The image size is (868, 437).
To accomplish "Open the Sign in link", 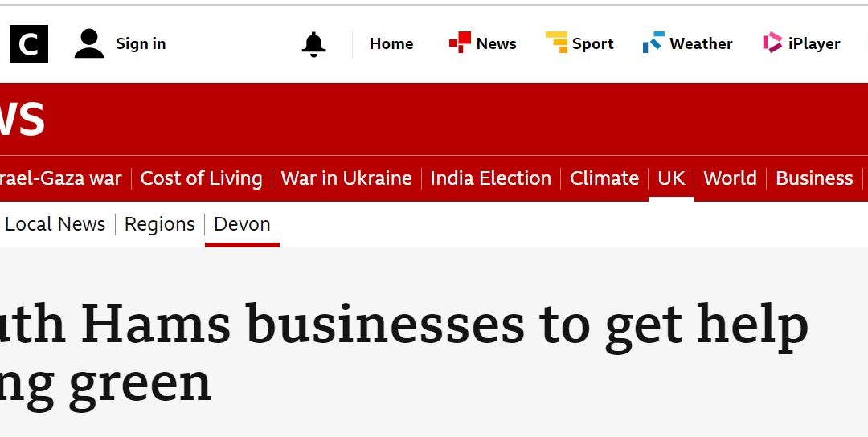I will pyautogui.click(x=141, y=44).
